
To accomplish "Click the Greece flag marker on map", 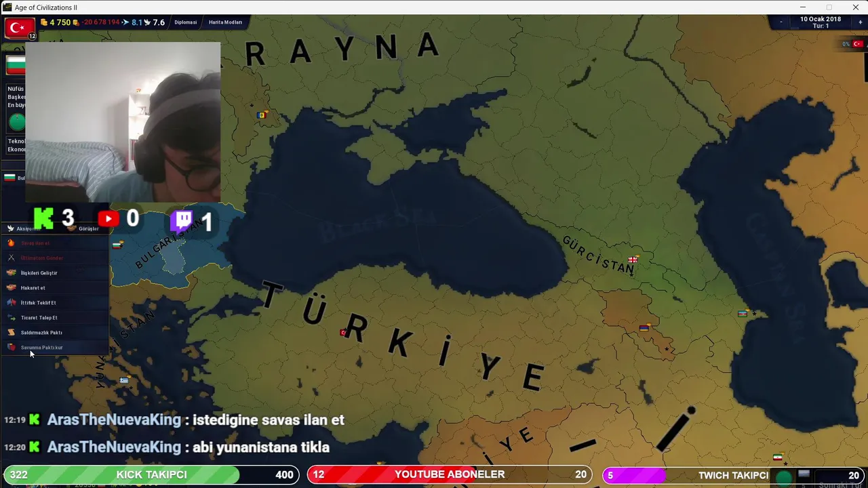I will point(124,381).
